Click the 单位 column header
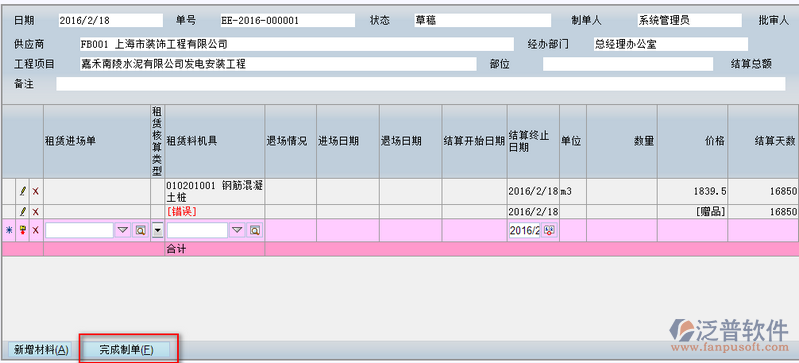 tap(573, 141)
